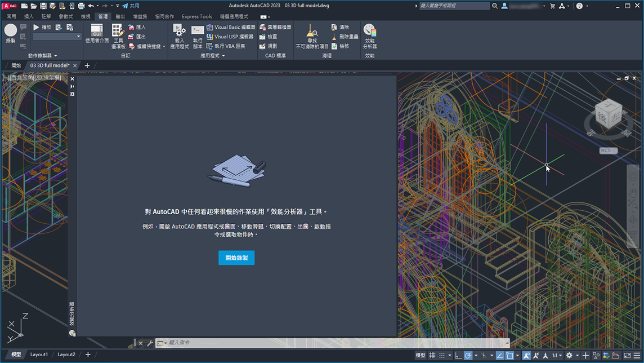The height and width of the screenshot is (363, 644).
Task: Open the undo history dropdown arrow
Action: click(98, 6)
